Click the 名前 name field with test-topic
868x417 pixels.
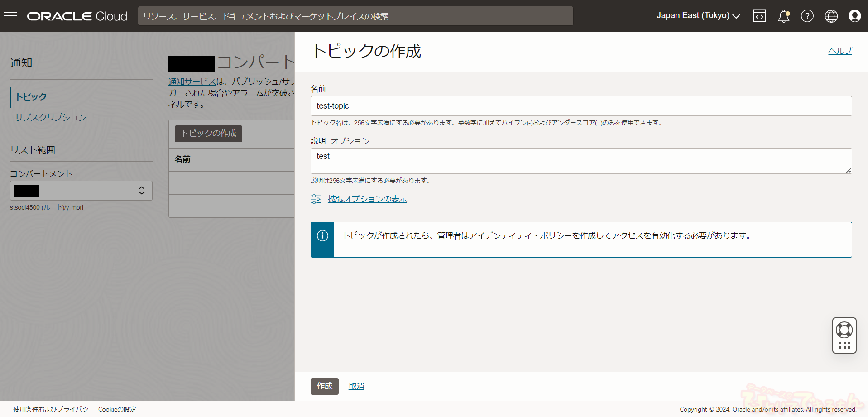(580, 106)
